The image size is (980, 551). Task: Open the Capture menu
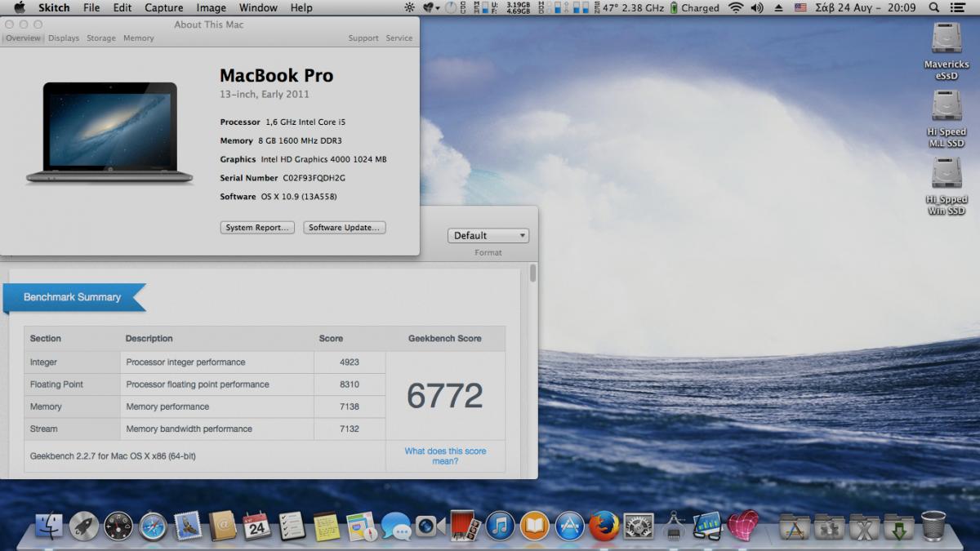coord(164,8)
